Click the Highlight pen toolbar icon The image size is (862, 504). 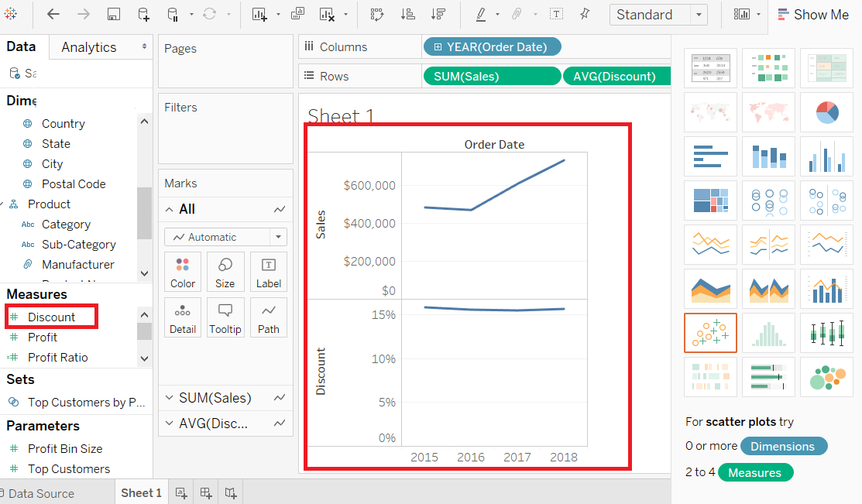click(481, 15)
